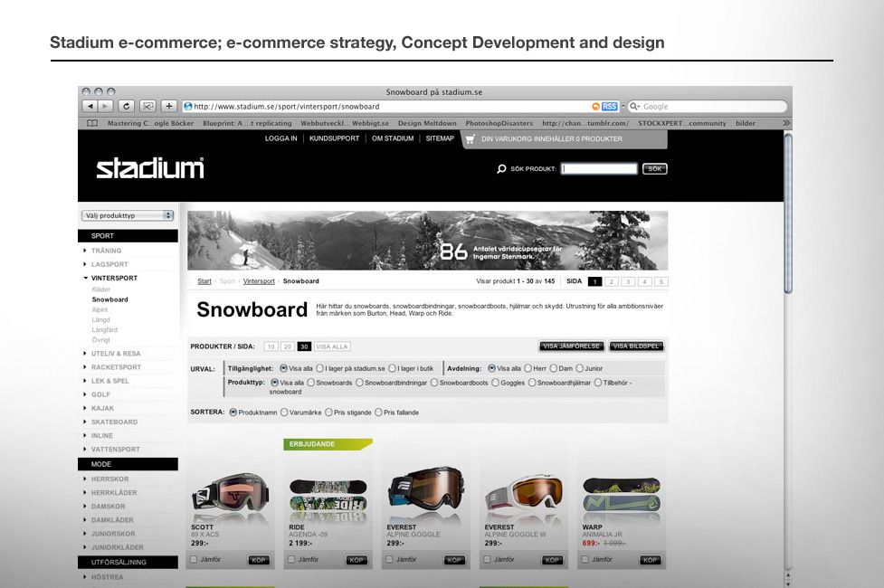Click the browser Forward arrow button
Image resolution: width=884 pixels, height=588 pixels.
pyautogui.click(x=106, y=106)
